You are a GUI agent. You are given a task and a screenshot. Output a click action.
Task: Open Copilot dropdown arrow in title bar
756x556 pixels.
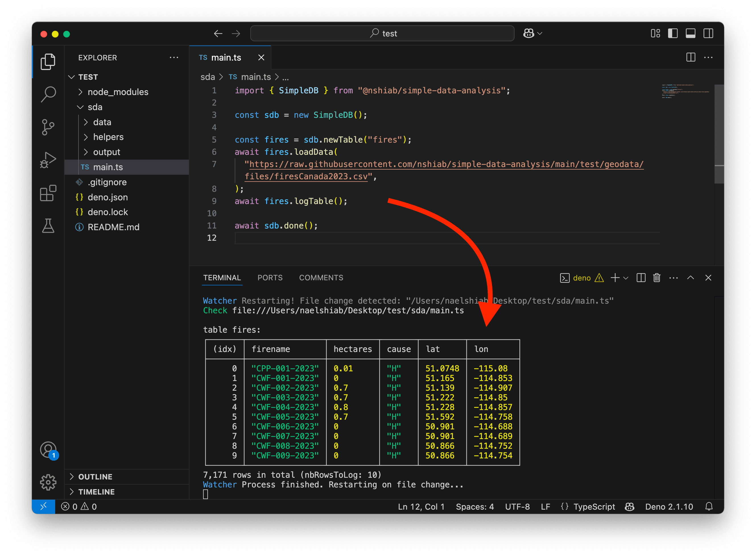click(540, 33)
